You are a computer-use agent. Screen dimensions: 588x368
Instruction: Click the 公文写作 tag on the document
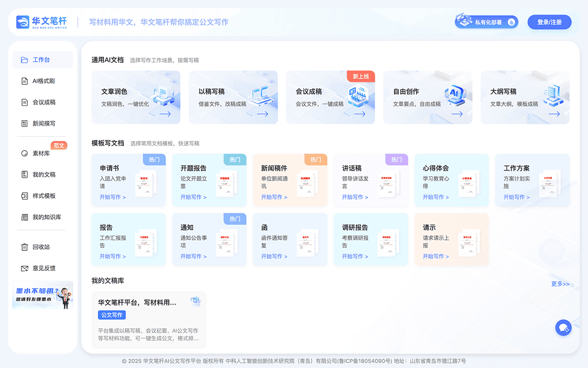point(112,315)
